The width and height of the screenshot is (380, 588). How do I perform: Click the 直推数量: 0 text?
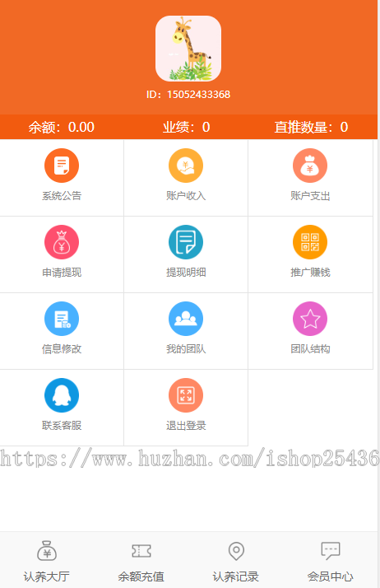(x=311, y=127)
